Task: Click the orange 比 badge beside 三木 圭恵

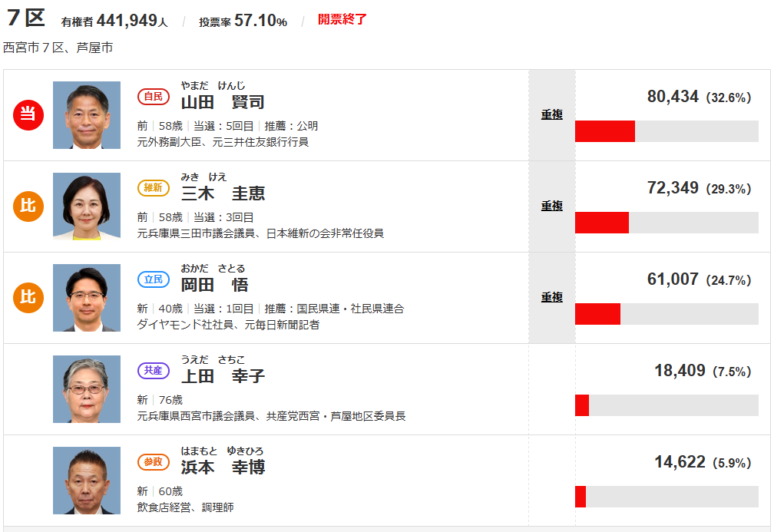Action: tap(28, 207)
